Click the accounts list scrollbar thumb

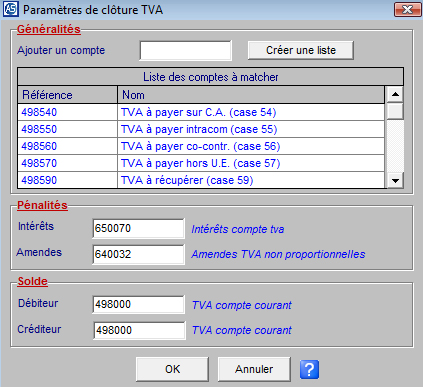(395, 111)
